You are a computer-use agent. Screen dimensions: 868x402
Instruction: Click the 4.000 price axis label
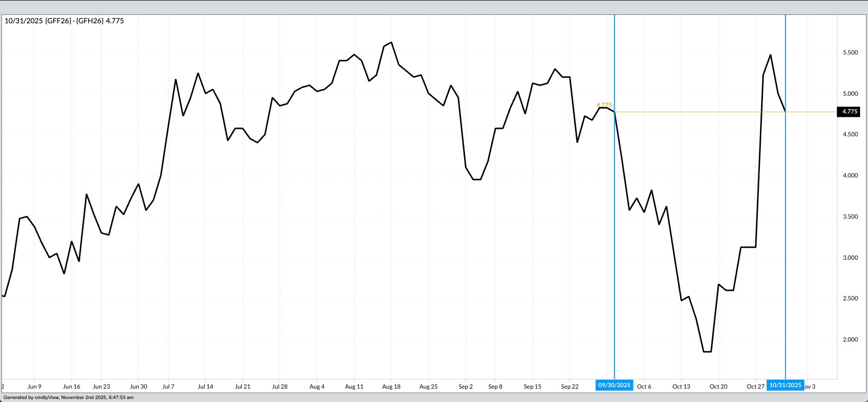(850, 175)
